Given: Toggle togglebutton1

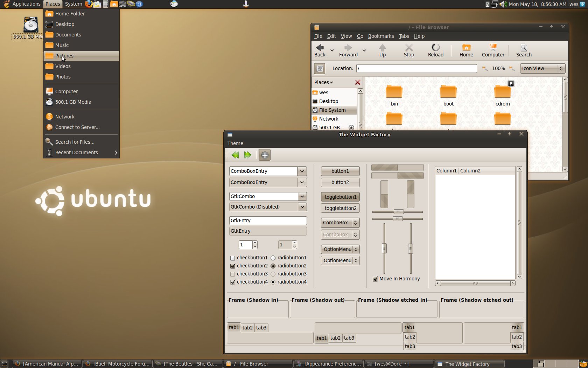Looking at the screenshot, I should click(340, 197).
